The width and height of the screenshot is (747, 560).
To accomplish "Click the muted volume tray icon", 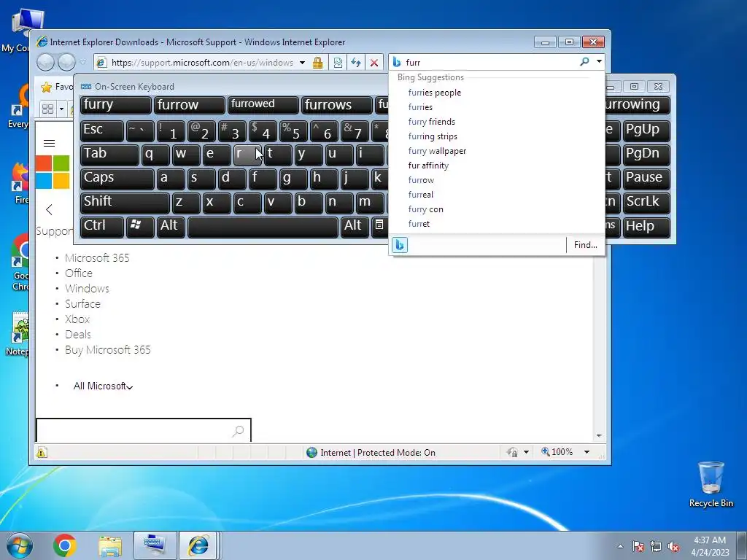I will [x=673, y=547].
